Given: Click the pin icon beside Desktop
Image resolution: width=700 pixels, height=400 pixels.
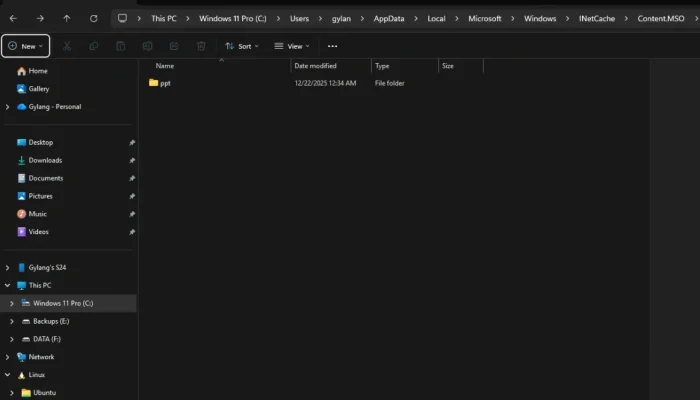Looking at the screenshot, I should pos(132,143).
